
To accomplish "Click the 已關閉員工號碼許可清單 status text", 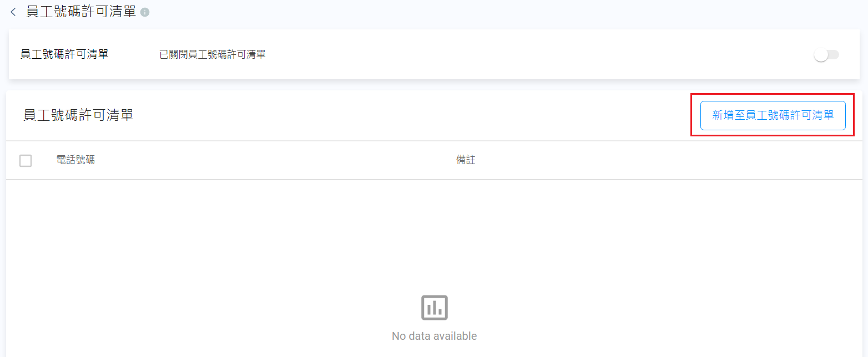I will (213, 54).
